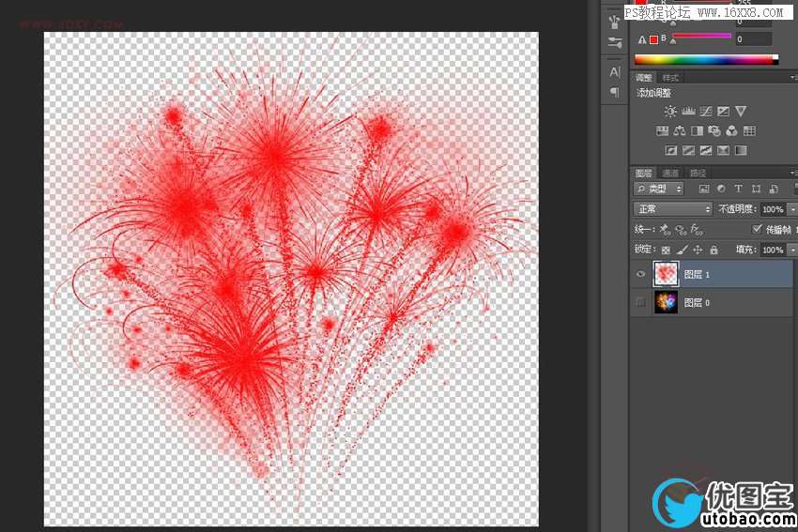Show 图层 0 via its visibility box
The image size is (798, 532).
[640, 302]
